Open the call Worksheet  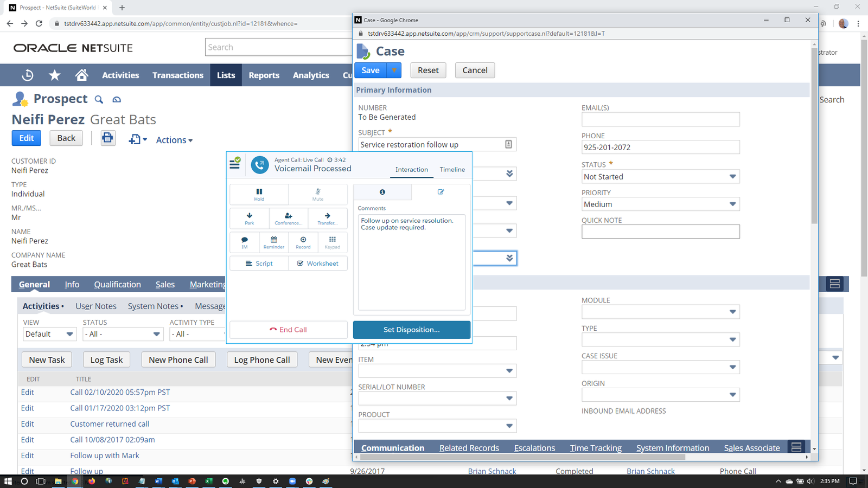[318, 264]
